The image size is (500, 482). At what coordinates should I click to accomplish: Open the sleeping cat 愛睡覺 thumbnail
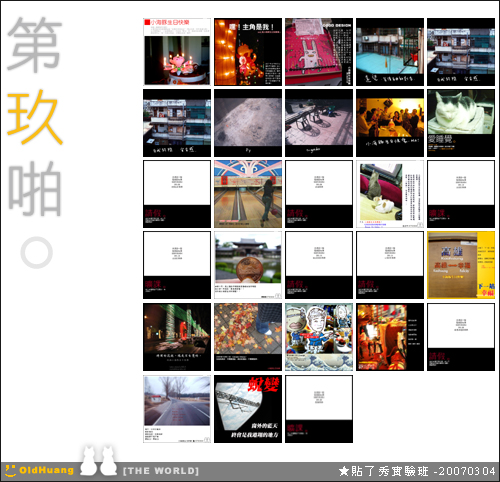coord(461,123)
